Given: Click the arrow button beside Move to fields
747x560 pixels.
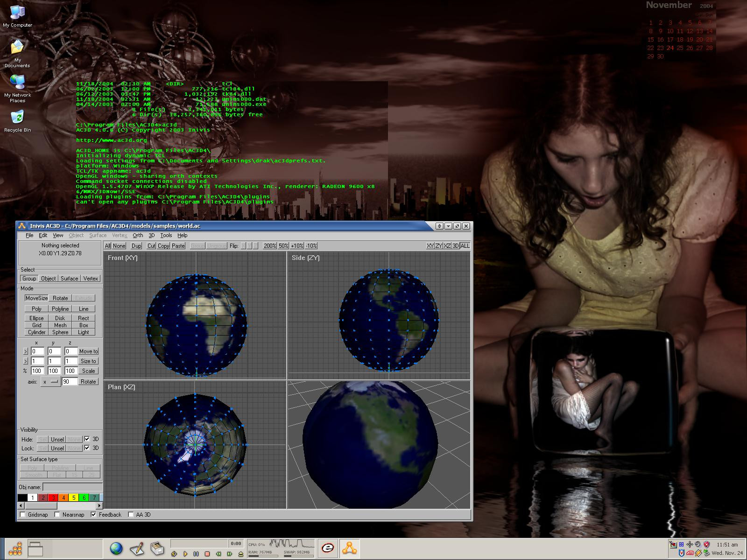Looking at the screenshot, I should pyautogui.click(x=26, y=351).
